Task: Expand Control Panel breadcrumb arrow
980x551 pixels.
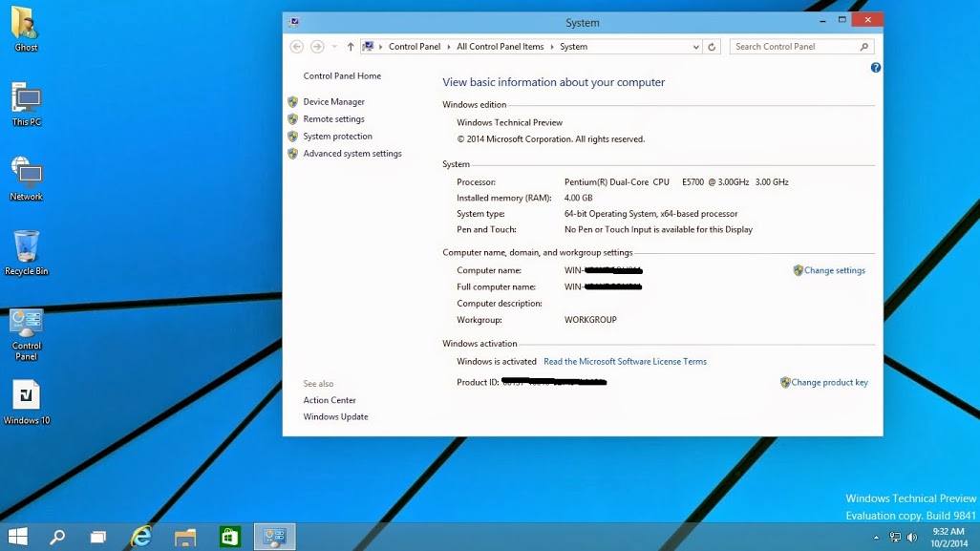Action: click(449, 47)
